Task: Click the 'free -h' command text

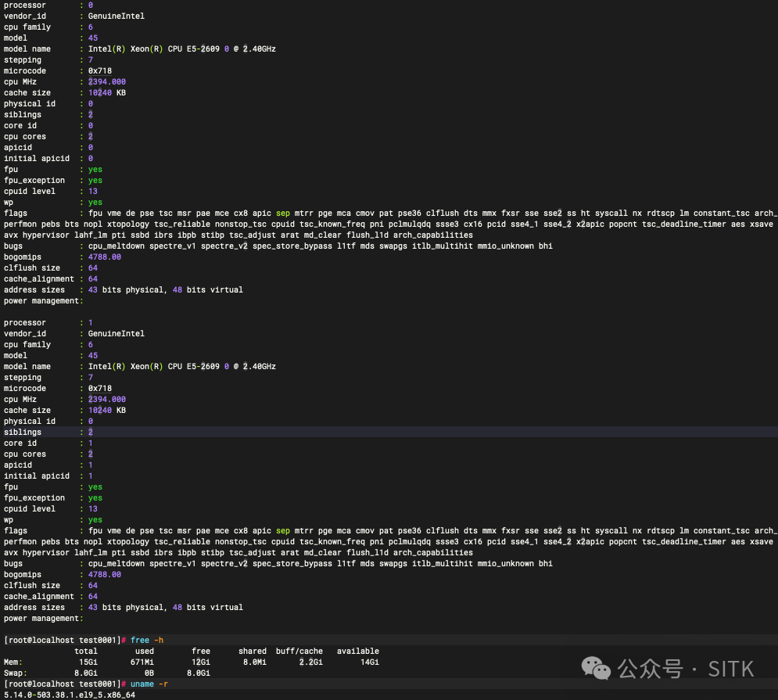Action: click(x=147, y=640)
